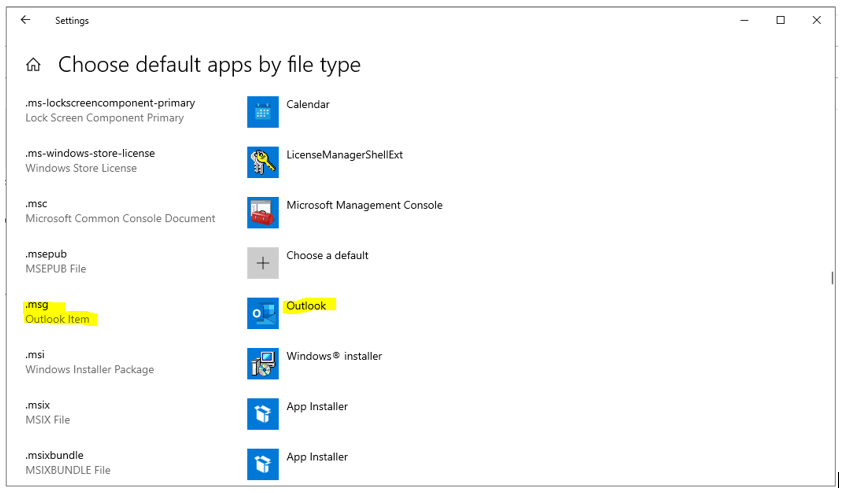Click the vertical scrollbar thumb
This screenshot has height=493, width=842.
[832, 278]
